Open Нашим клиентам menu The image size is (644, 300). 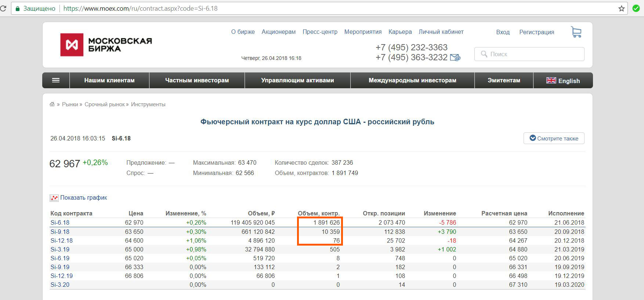(109, 80)
